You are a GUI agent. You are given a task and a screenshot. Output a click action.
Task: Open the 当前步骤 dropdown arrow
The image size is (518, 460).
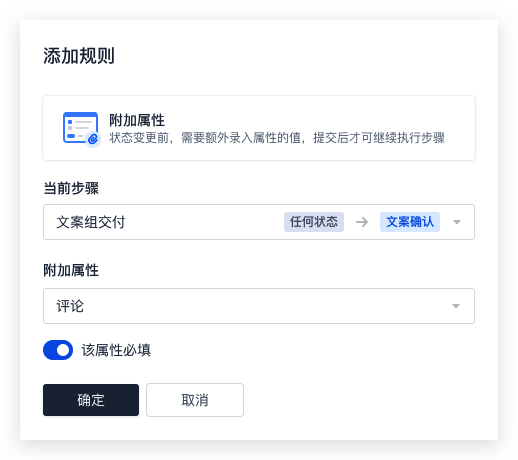[457, 222]
